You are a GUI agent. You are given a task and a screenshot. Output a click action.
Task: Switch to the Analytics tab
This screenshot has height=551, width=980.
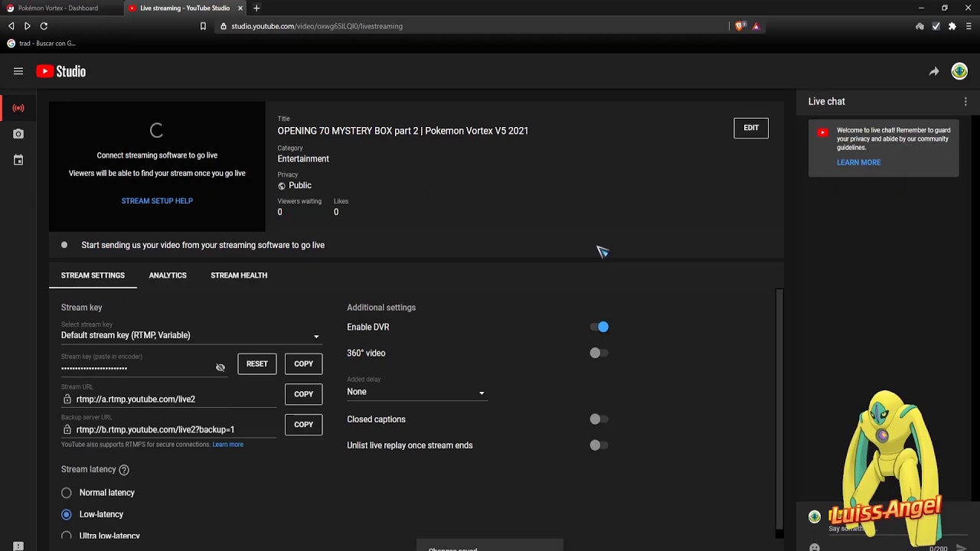(x=168, y=275)
